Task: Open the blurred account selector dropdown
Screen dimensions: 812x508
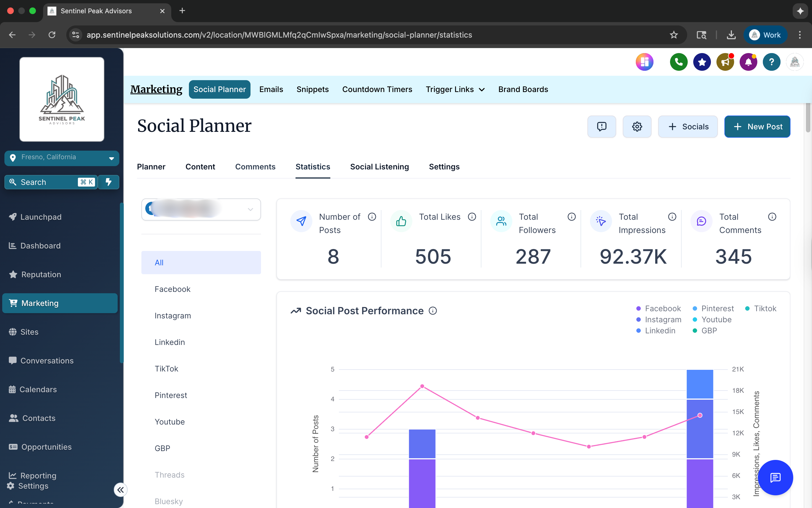Action: click(x=201, y=209)
